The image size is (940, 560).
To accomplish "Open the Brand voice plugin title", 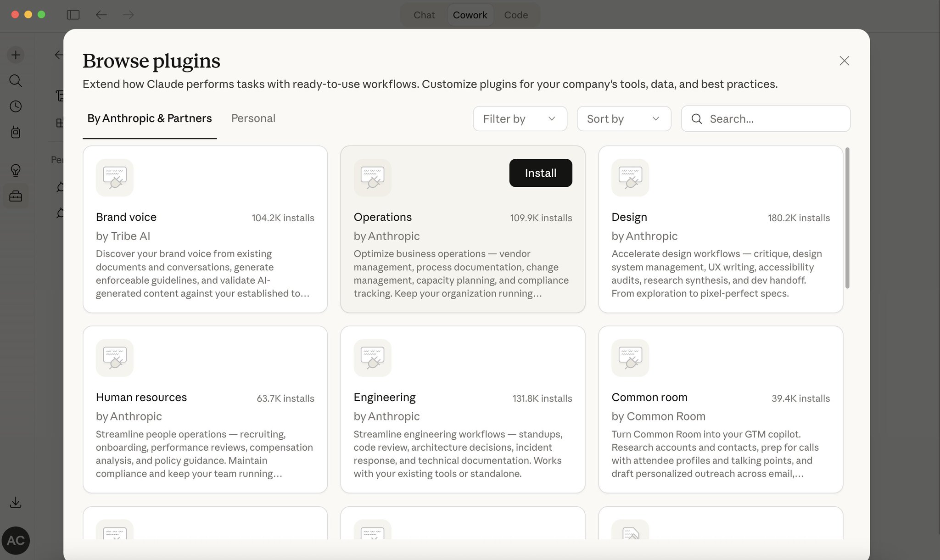I will (126, 217).
